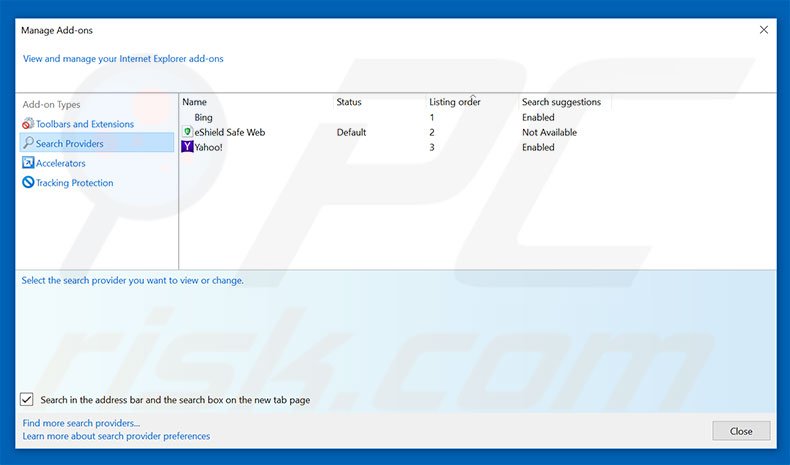Click the Default status of eShield

pyautogui.click(x=351, y=132)
